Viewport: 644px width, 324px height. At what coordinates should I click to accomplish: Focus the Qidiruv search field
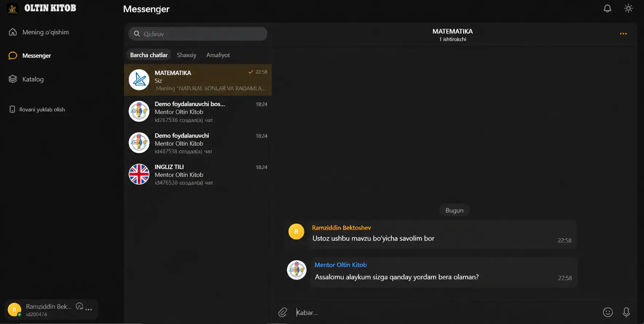click(198, 34)
